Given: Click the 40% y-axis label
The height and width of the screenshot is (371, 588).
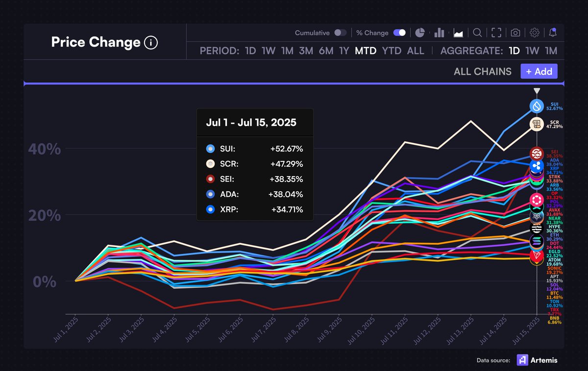Looking at the screenshot, I should [45, 149].
